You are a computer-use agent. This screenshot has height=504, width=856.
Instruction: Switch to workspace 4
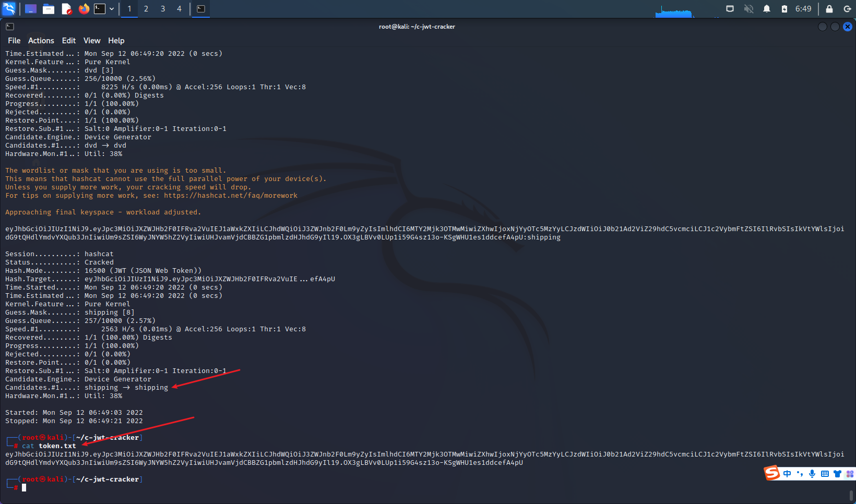pyautogui.click(x=179, y=9)
